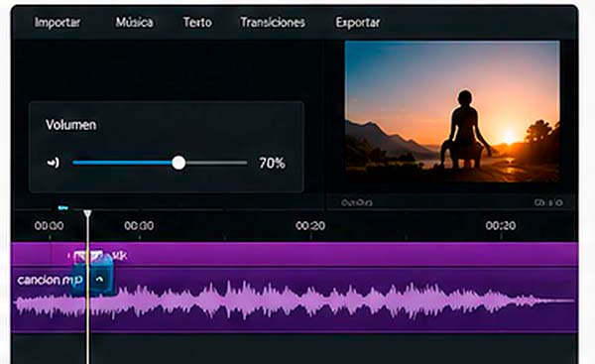Click the speaker icon beside volume slider

pyautogui.click(x=54, y=163)
